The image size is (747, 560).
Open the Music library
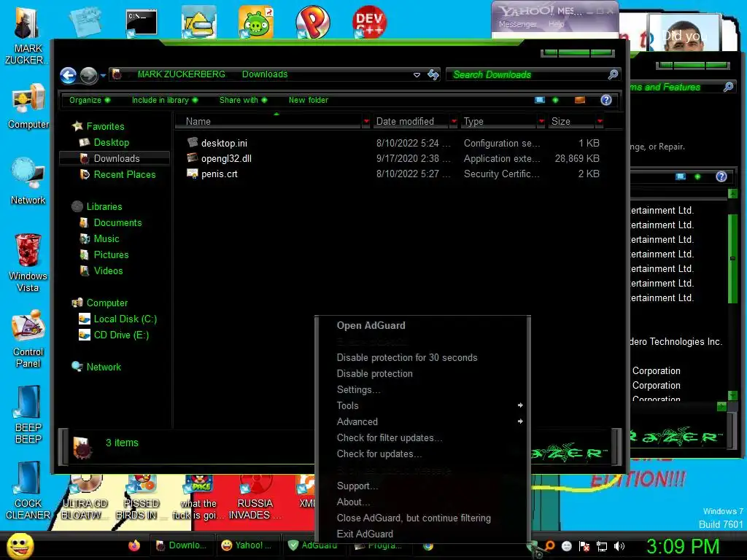[107, 238]
